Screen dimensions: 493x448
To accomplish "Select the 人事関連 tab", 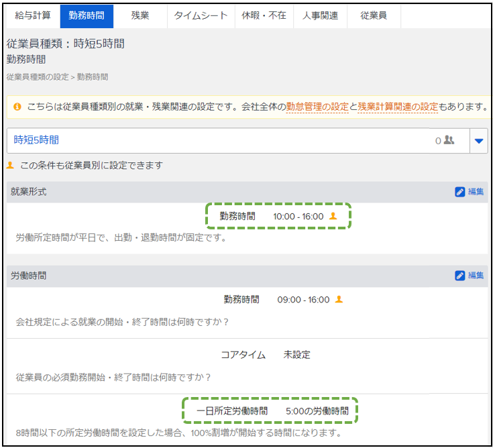I will click(320, 15).
